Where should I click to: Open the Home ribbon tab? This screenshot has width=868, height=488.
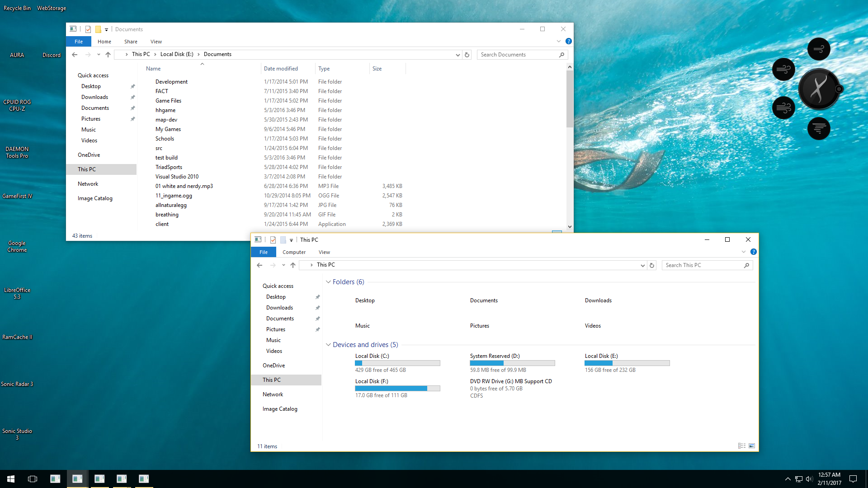click(x=104, y=42)
